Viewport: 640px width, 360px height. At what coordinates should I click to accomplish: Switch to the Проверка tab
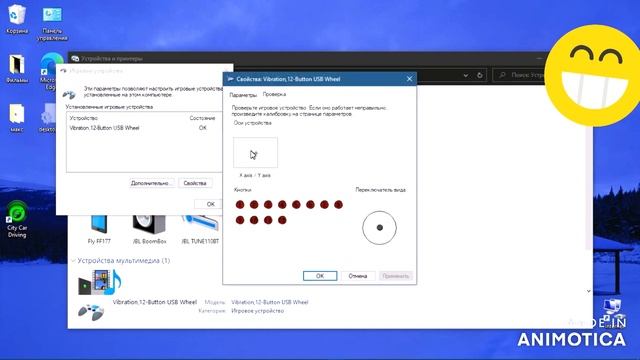[274, 94]
